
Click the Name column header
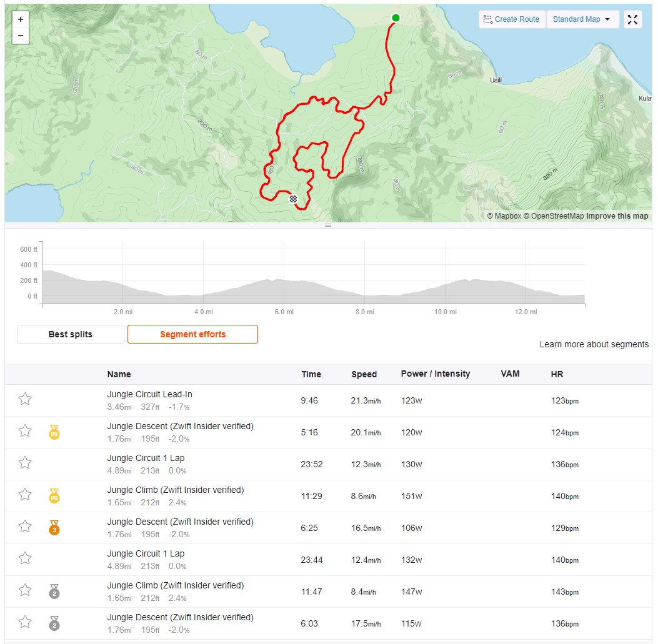point(119,374)
